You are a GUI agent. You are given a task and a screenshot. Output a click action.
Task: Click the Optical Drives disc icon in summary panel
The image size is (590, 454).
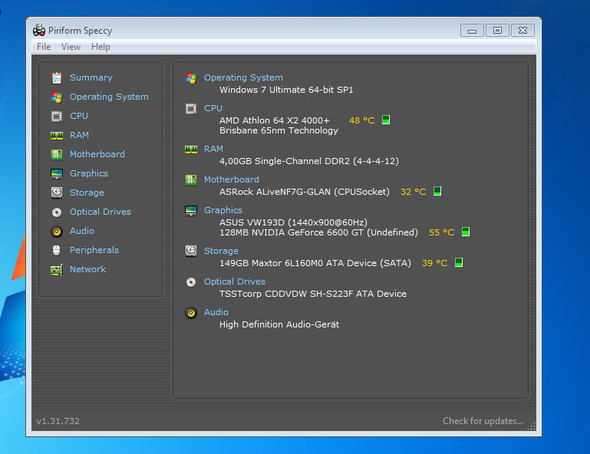pos(191,282)
